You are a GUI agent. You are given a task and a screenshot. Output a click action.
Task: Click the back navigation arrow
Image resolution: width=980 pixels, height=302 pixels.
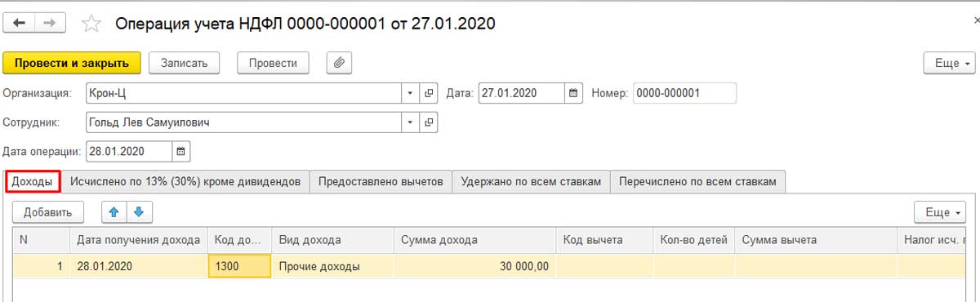pos(20,24)
